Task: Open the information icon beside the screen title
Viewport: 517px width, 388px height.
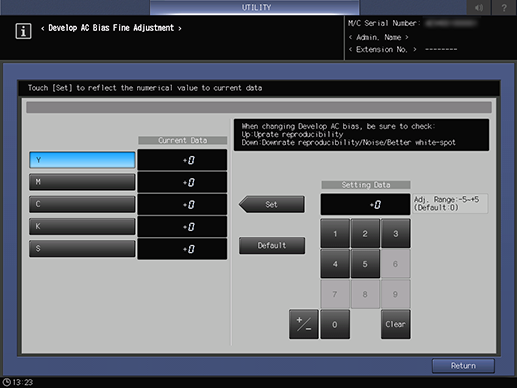Action: coord(23,31)
